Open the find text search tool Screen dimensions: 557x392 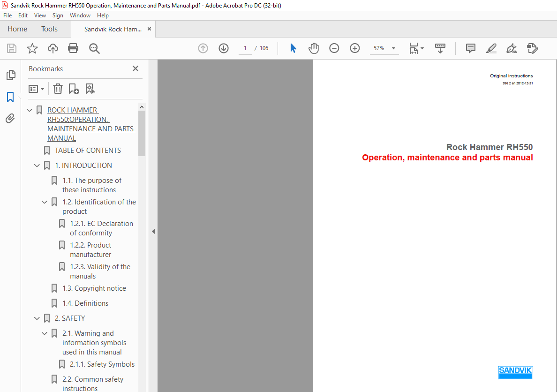[x=94, y=48]
